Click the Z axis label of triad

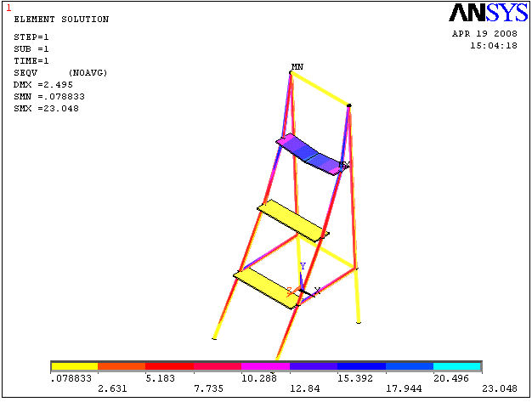point(289,291)
